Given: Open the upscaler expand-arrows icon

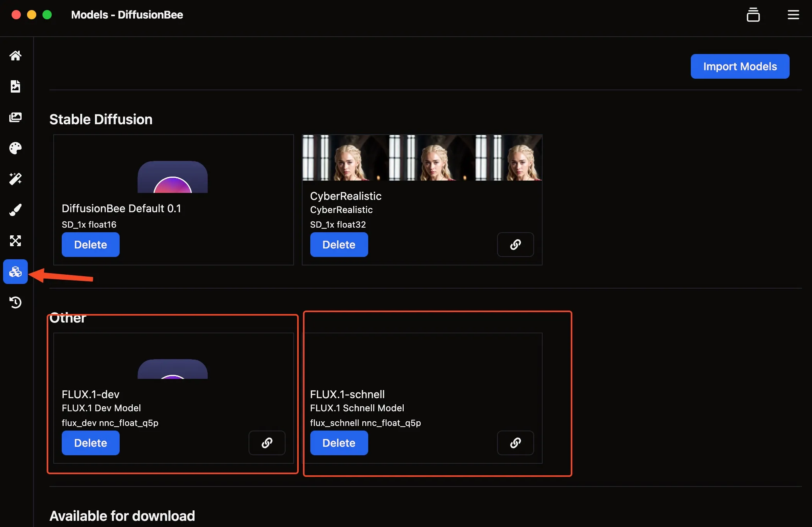Looking at the screenshot, I should (x=15, y=241).
